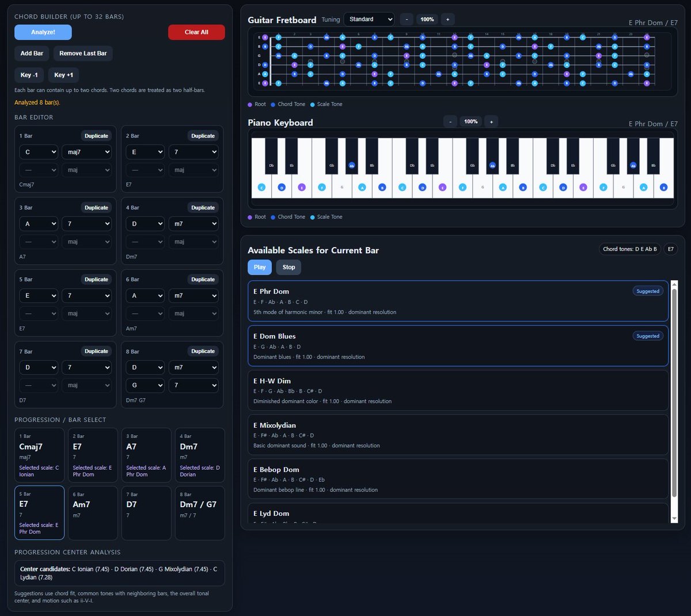Zoom out the guitar fretboard
The width and height of the screenshot is (691, 616).
tap(407, 20)
